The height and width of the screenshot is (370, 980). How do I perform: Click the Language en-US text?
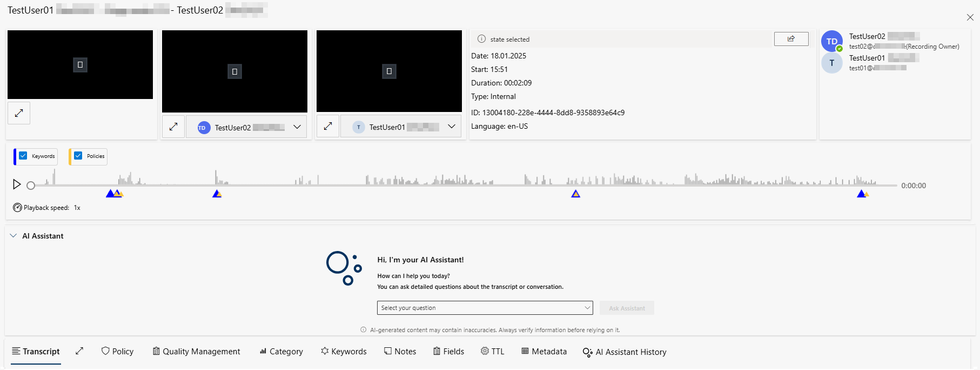click(499, 126)
